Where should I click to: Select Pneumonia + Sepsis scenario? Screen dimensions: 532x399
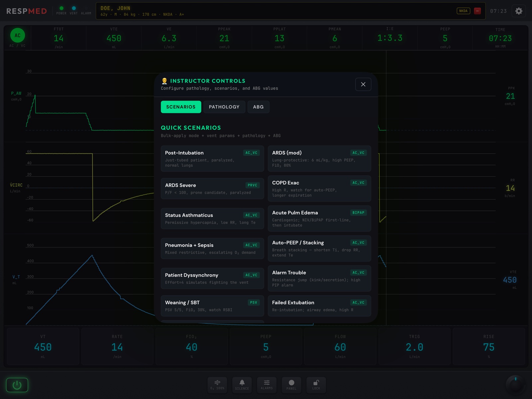(212, 248)
